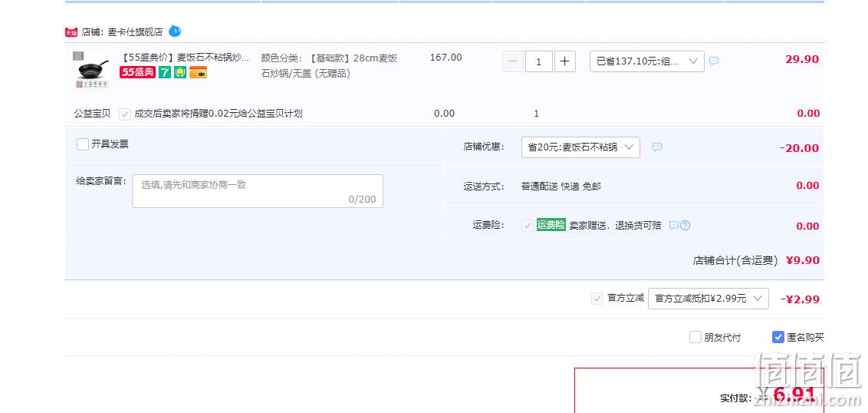Click the item subtotal 29.90

802,59
